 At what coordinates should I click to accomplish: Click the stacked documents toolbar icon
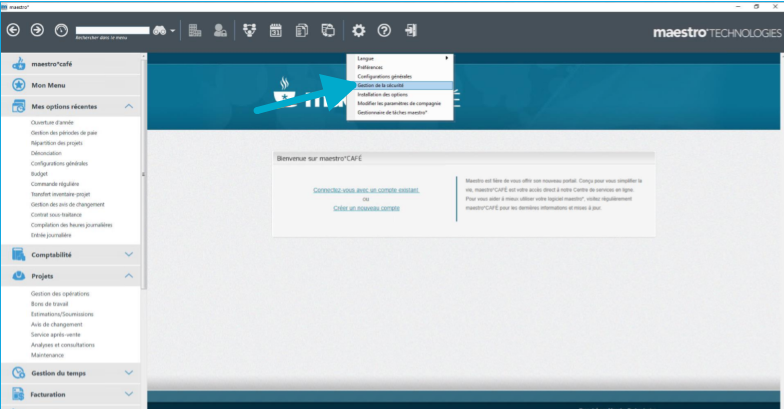pyautogui.click(x=302, y=30)
